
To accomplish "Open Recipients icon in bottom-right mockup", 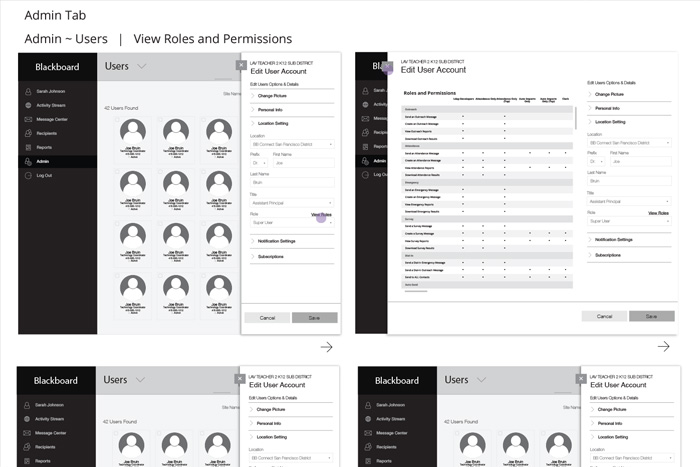I will pos(368,447).
